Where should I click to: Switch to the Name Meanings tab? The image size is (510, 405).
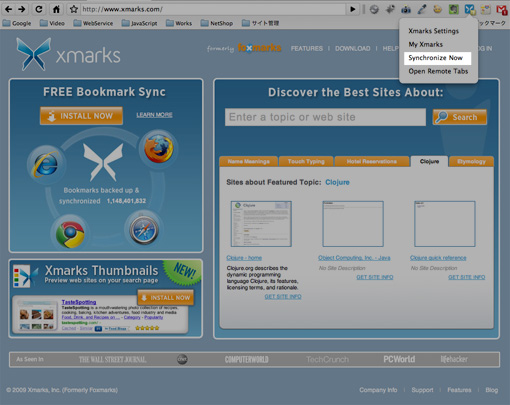click(x=249, y=161)
